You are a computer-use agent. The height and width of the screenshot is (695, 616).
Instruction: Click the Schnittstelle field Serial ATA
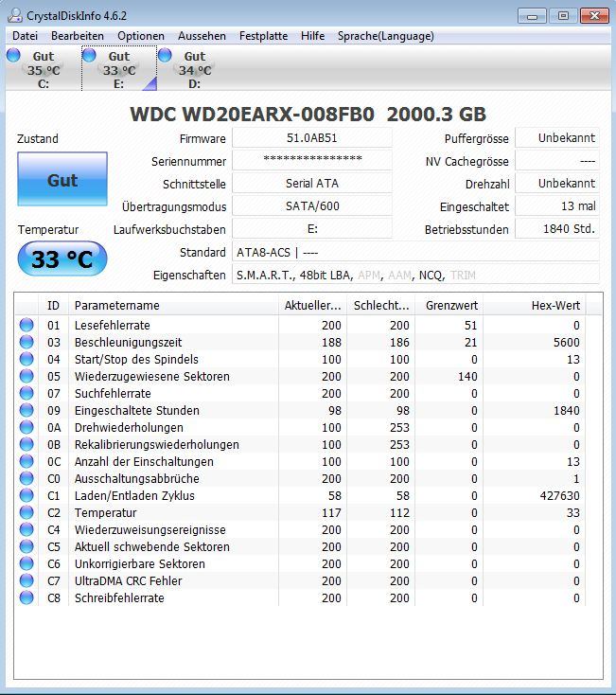[312, 183]
